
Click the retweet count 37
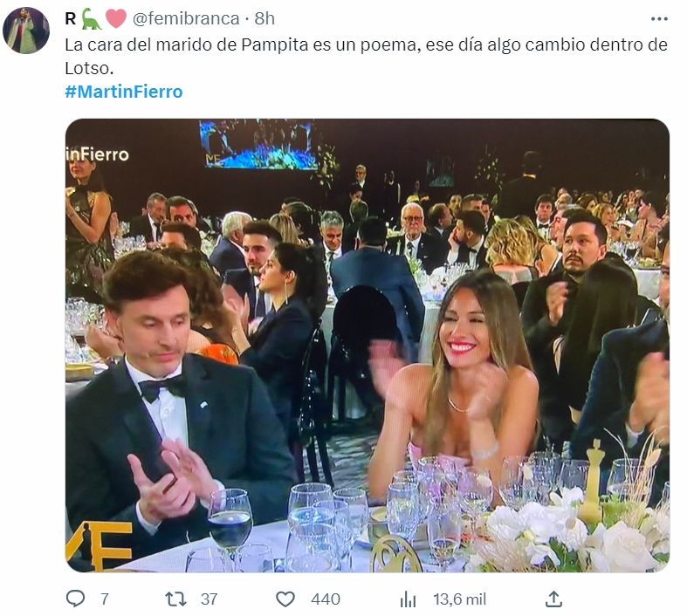[x=209, y=599]
